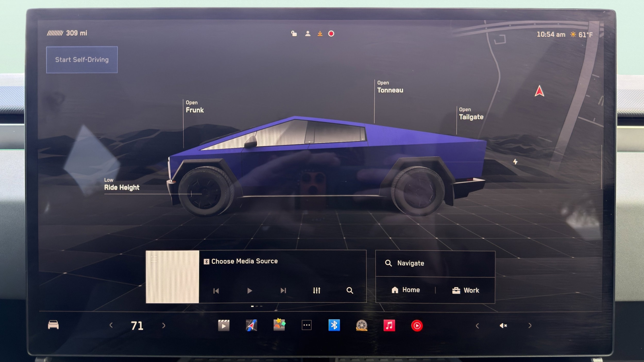The image size is (644, 362).
Task: Click the Navigate search field
Action: [435, 263]
